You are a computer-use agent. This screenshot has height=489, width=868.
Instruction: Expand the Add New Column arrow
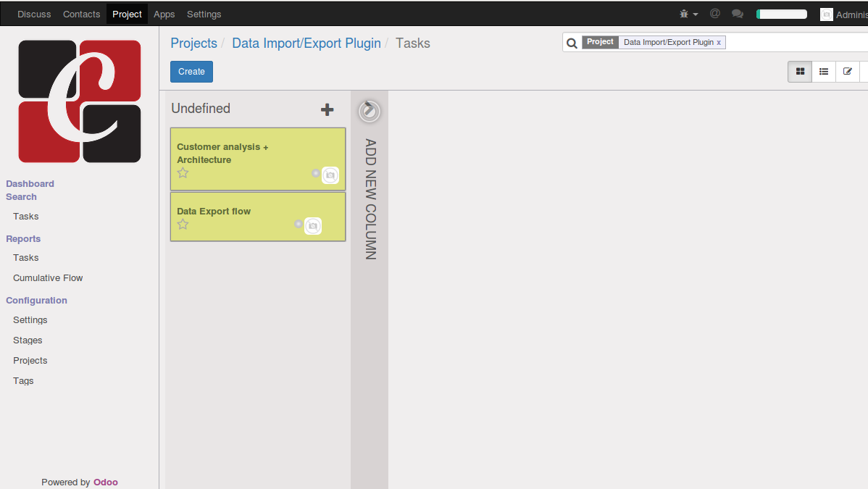point(370,111)
